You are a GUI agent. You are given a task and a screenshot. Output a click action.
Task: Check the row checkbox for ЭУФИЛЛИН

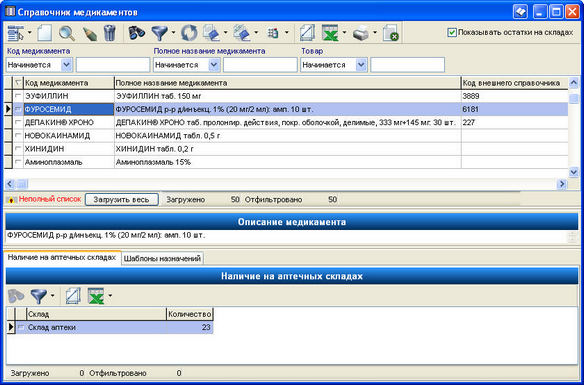pyautogui.click(x=18, y=96)
